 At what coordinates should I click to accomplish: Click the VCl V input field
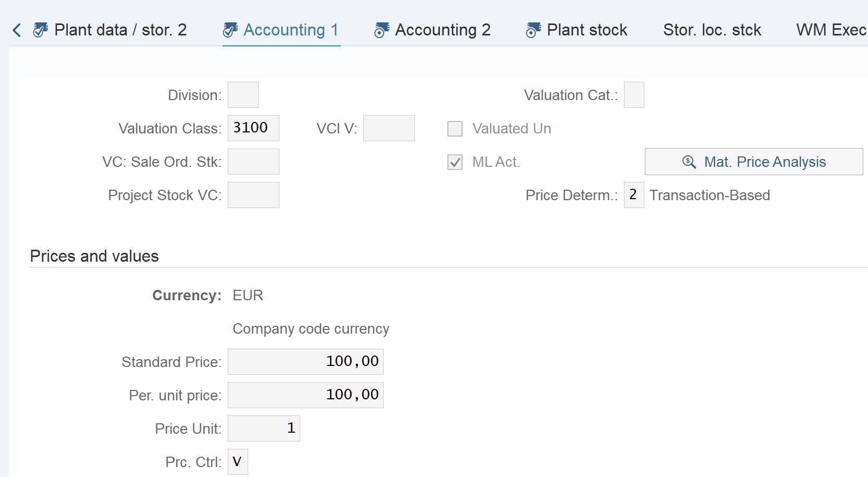coord(389,128)
